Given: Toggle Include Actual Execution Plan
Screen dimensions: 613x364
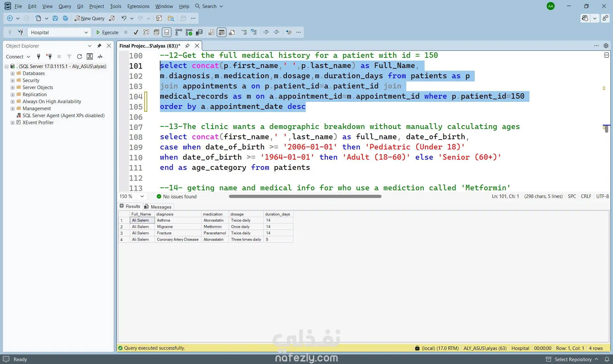Looking at the screenshot, I should coord(178,32).
